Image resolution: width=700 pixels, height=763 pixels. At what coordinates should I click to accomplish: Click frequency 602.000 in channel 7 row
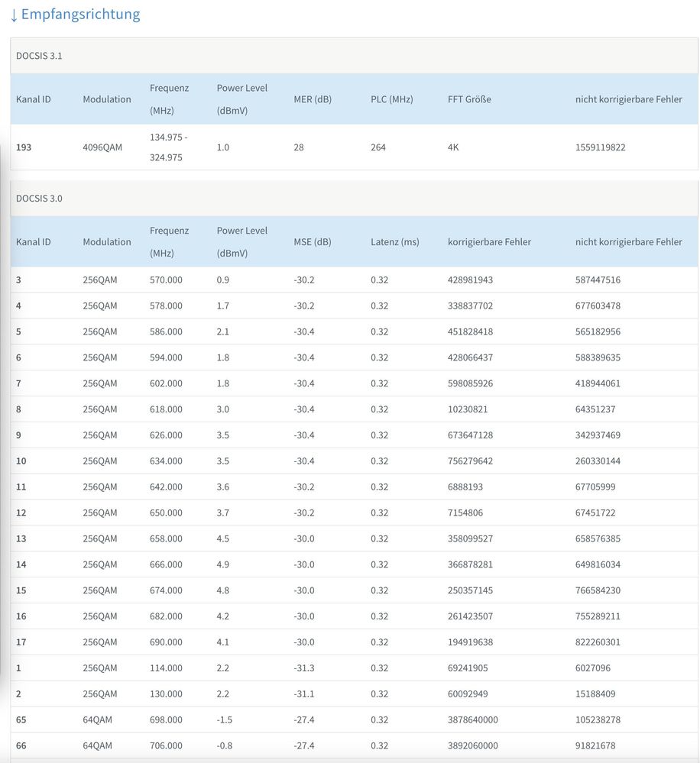(166, 383)
